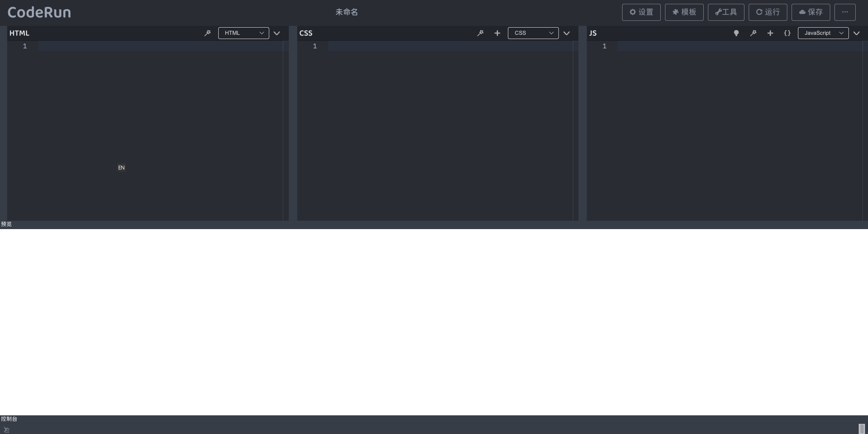Click the curly braces icon in JS panel
868x434 pixels.
787,33
